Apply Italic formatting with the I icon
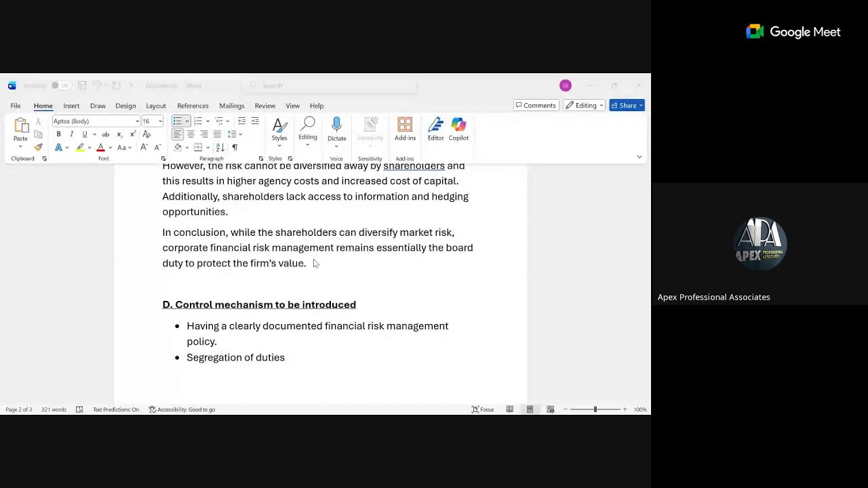 point(71,134)
